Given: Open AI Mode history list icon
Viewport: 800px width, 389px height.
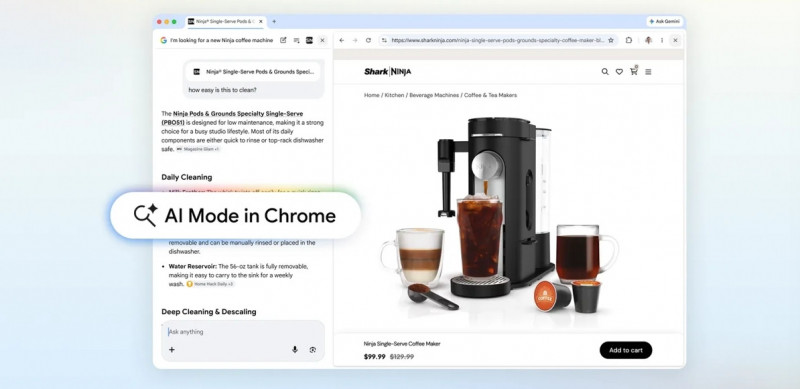Looking at the screenshot, I should point(296,40).
